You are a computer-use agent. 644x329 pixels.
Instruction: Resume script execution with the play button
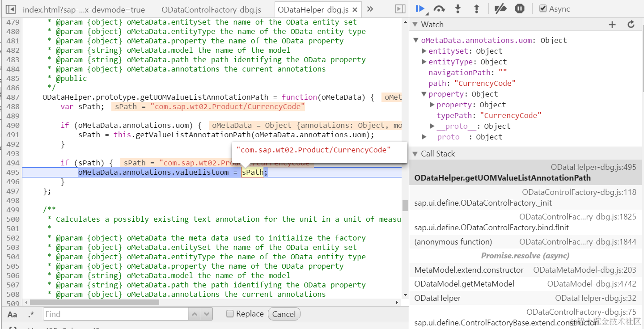pos(420,8)
